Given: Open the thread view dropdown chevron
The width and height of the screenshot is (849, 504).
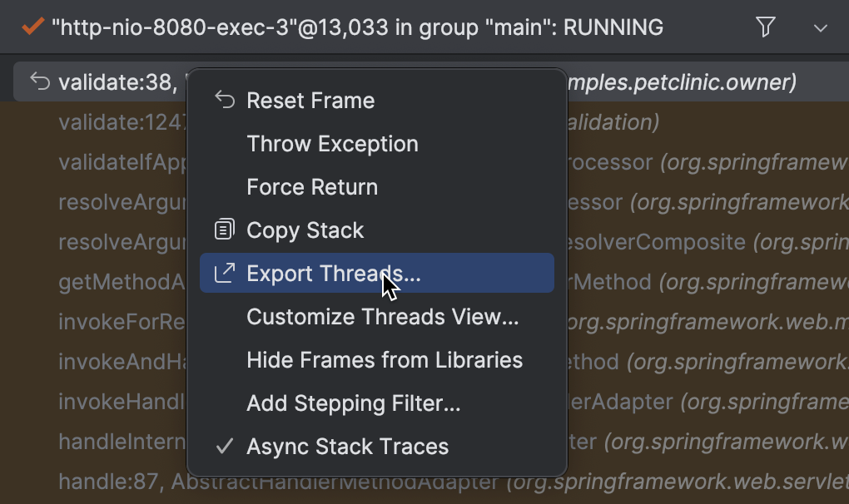Looking at the screenshot, I should click(821, 27).
